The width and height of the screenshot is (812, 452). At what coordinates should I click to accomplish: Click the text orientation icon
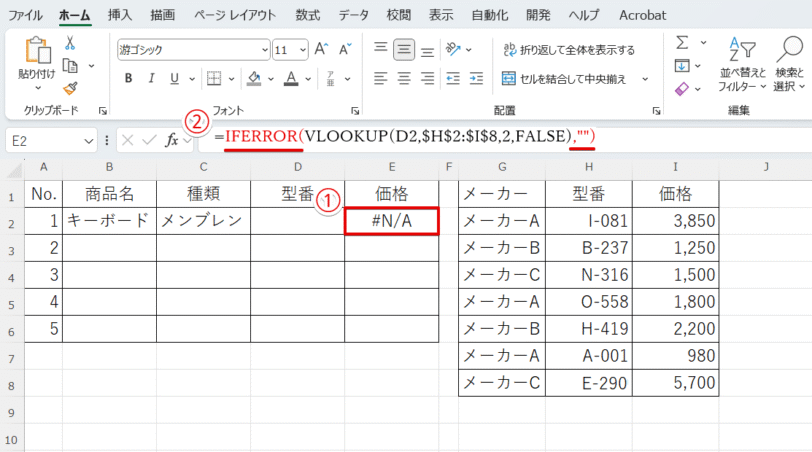453,49
